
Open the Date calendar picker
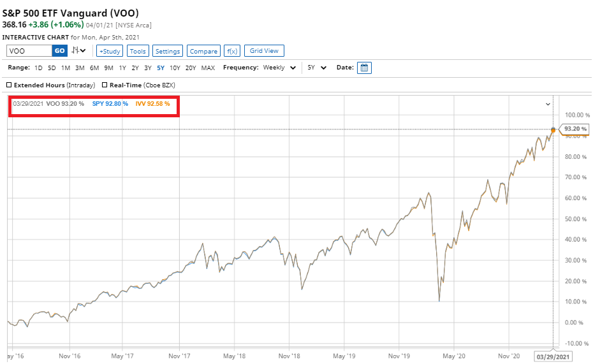coord(364,68)
